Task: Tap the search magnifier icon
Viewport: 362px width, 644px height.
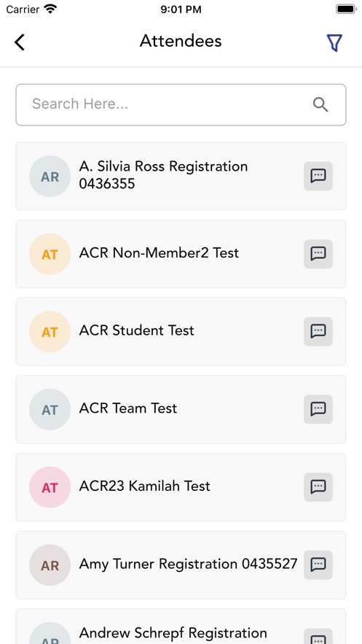Action: [320, 105]
